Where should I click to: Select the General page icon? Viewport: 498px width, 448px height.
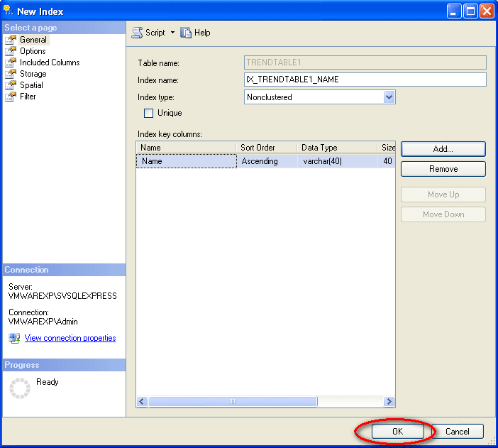(x=11, y=40)
